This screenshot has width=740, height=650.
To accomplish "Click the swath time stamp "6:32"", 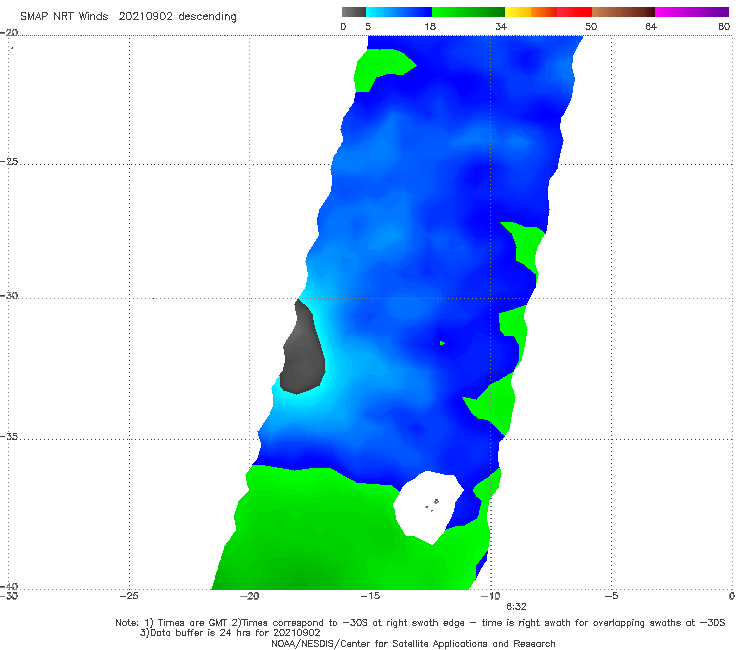I will tap(516, 607).
